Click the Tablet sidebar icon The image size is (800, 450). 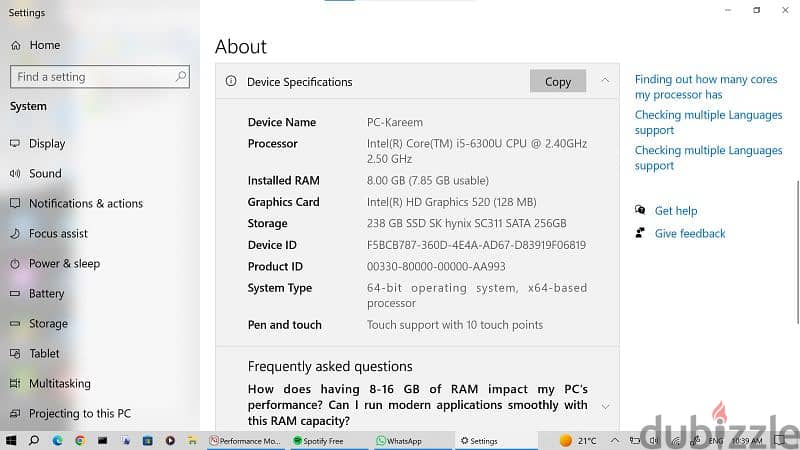15,354
